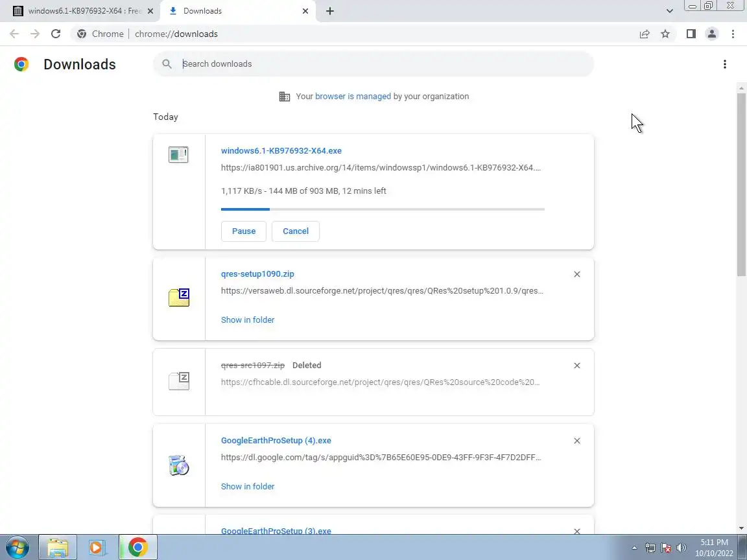Click the Chrome logo beside Downloads

click(x=21, y=64)
